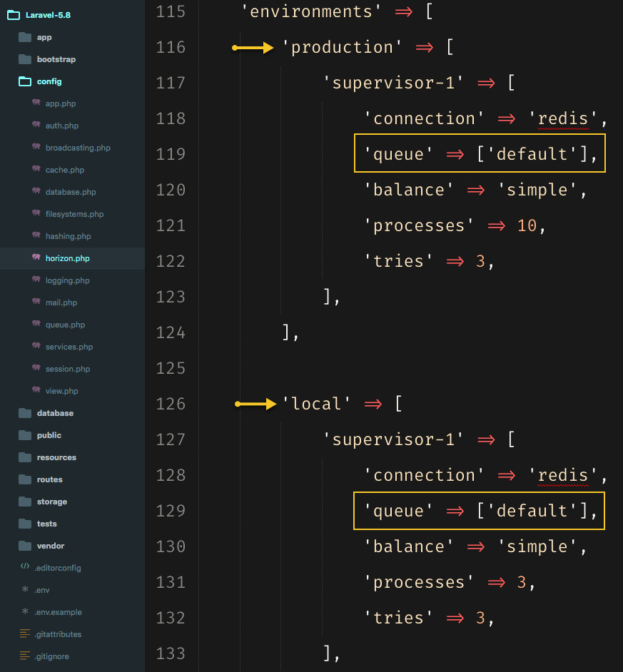Click the code icon beside .editorconfig
Viewport: 623px width, 672px height.
coord(25,566)
